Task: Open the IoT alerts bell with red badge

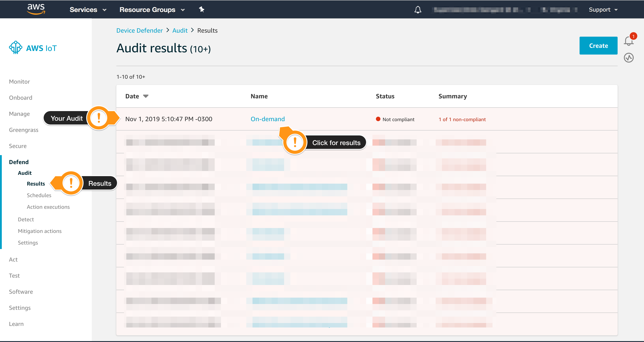Action: point(629,40)
